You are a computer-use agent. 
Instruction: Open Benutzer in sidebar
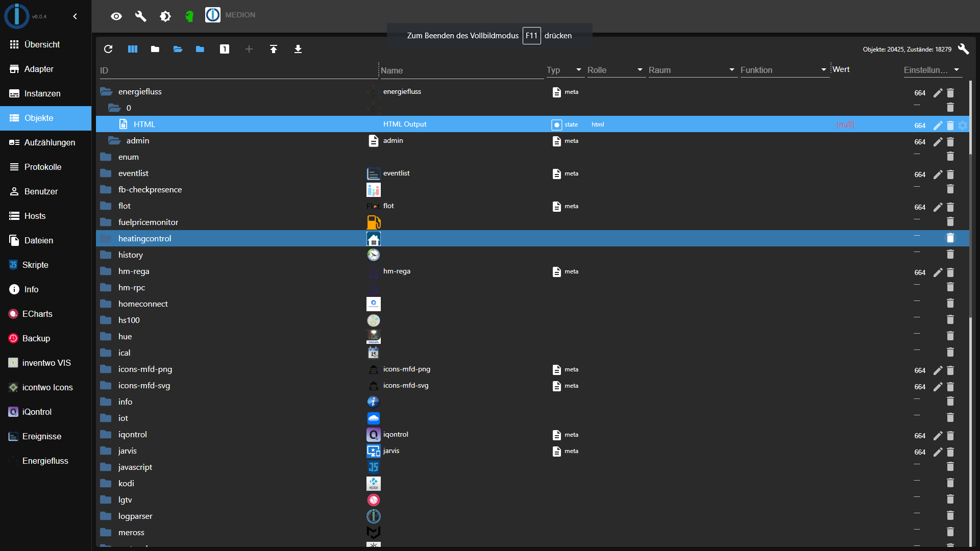coord(45,191)
